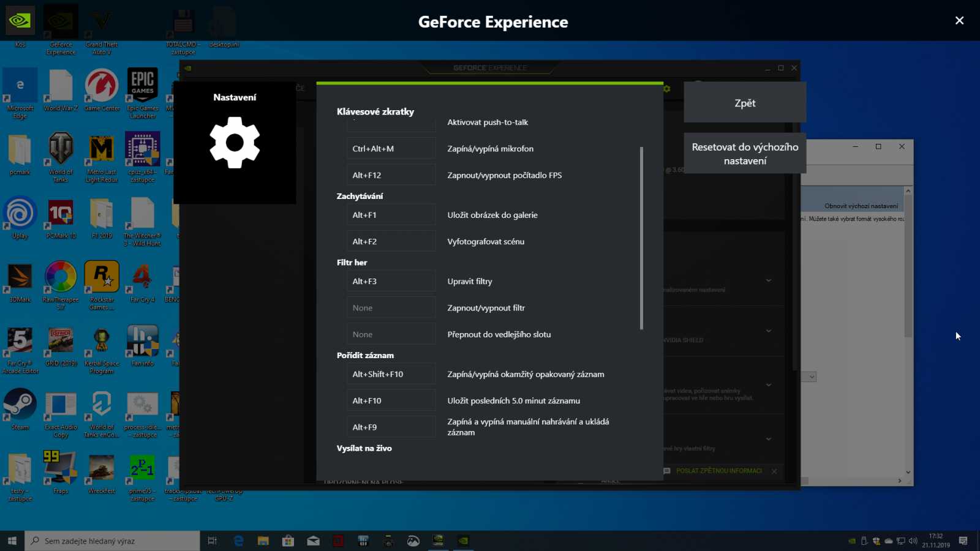Screen dimensions: 980x551
Task: Select Steam desktop icon
Action: 20,409
